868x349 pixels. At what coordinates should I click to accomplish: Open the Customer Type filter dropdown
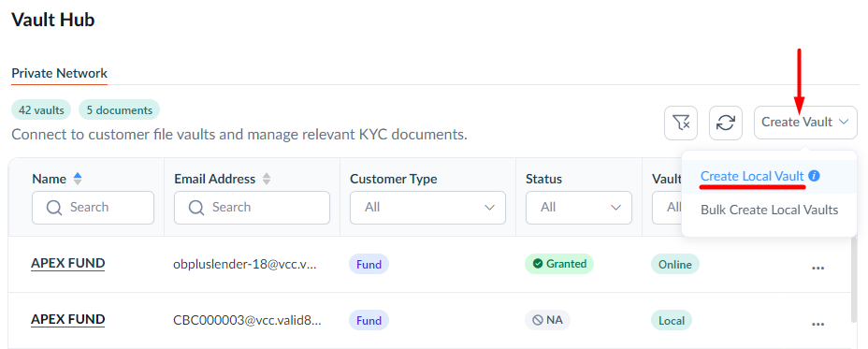(x=427, y=208)
